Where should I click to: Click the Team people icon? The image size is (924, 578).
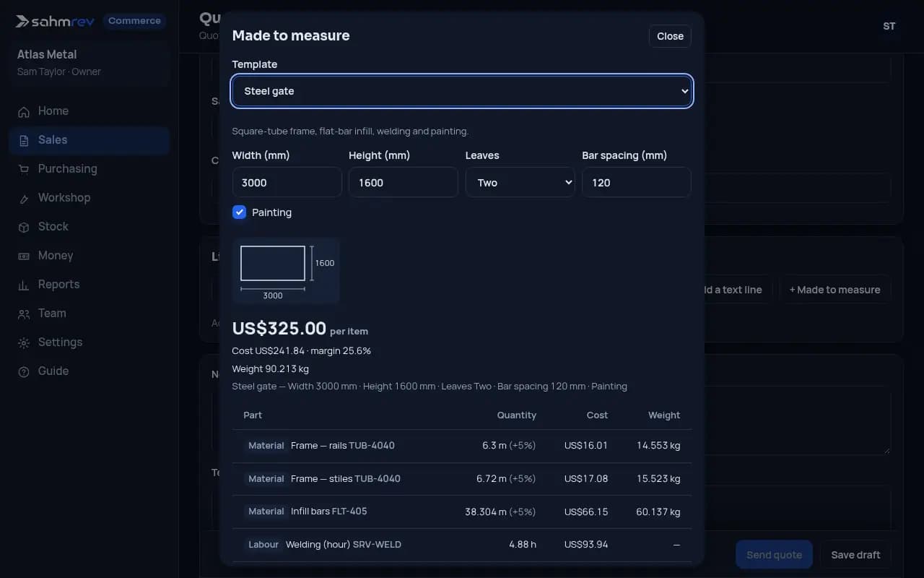click(24, 314)
